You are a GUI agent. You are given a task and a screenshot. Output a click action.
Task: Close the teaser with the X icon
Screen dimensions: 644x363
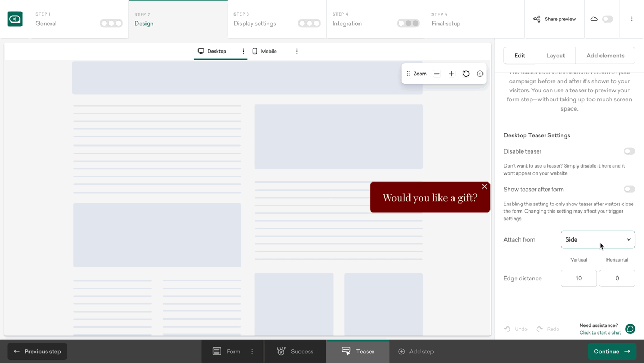point(484,187)
